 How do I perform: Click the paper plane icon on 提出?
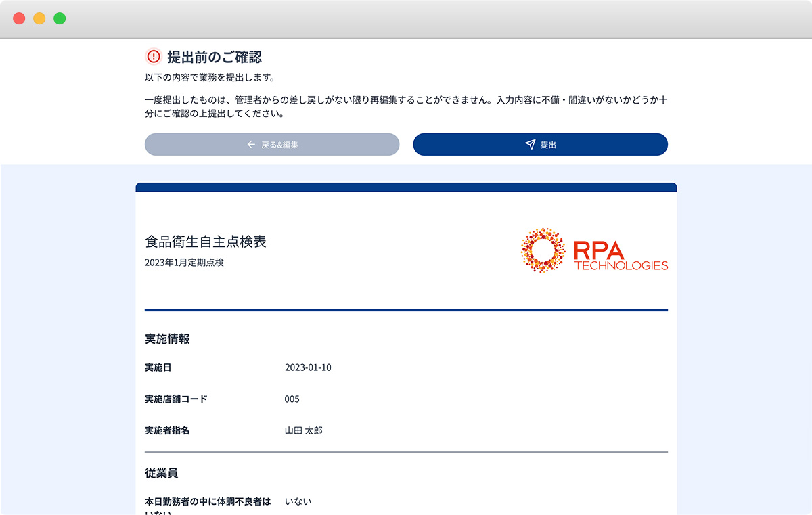point(530,145)
